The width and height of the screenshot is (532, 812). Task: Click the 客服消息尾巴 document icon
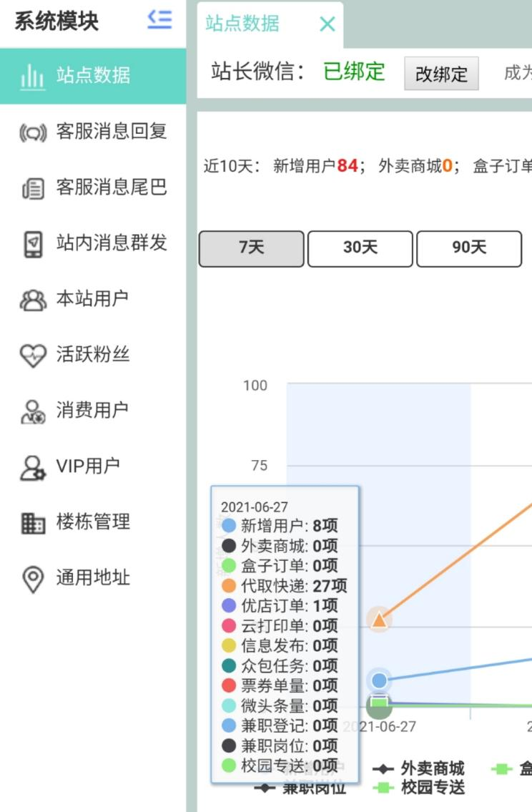32,188
